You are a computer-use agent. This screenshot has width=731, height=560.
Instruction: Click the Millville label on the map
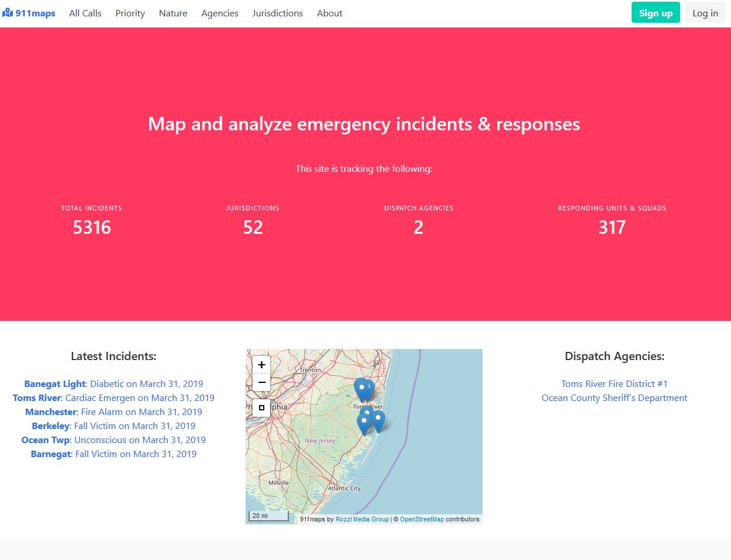point(278,483)
